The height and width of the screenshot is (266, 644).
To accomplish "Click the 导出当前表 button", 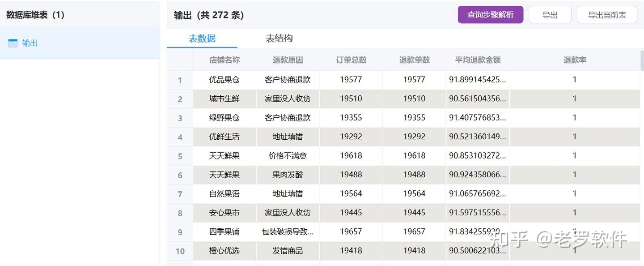I will (x=607, y=15).
